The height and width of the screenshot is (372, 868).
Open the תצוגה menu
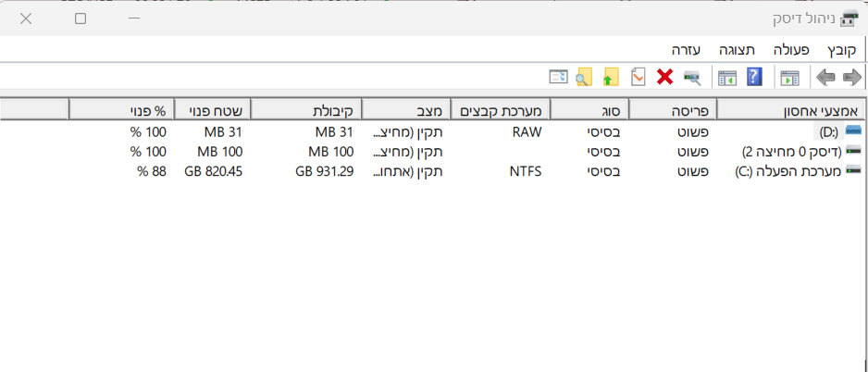737,50
